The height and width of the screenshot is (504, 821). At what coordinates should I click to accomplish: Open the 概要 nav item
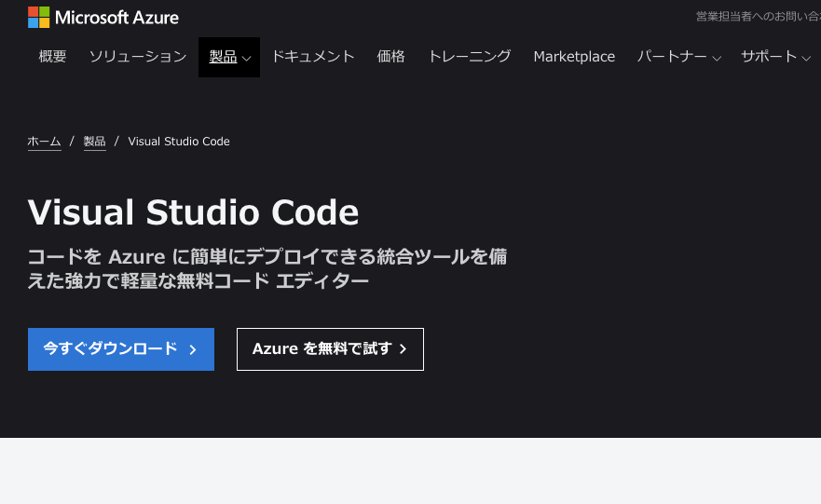coord(52,57)
